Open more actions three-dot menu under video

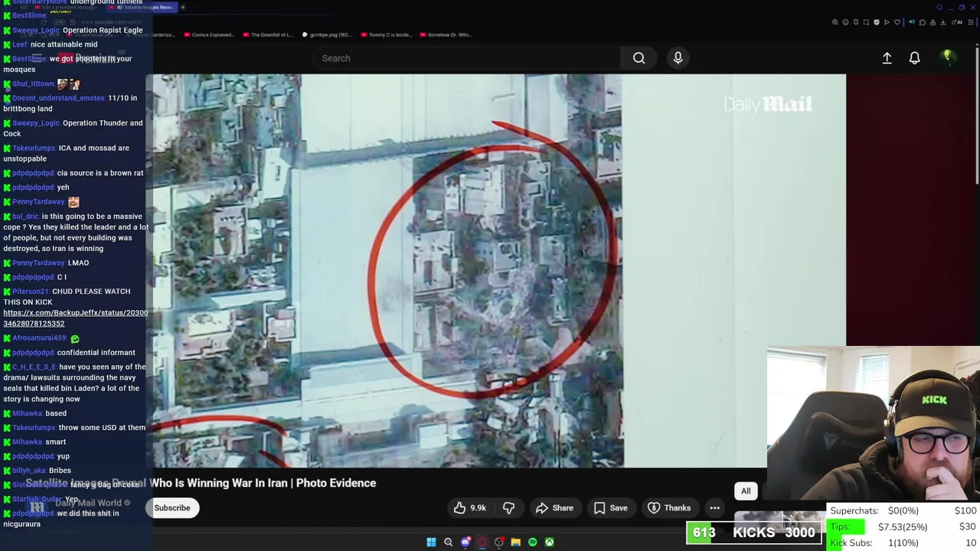[714, 507]
